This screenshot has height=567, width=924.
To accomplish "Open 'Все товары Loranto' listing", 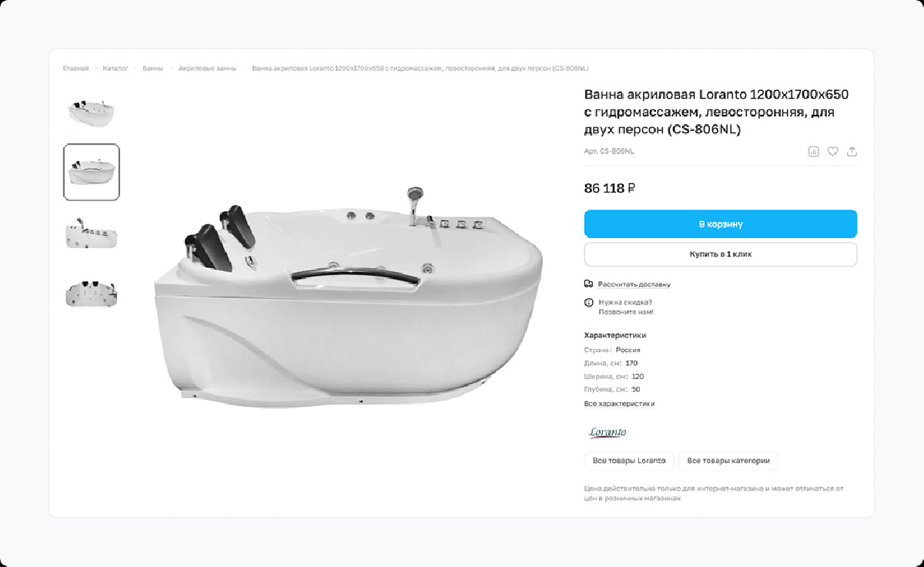I will (629, 461).
